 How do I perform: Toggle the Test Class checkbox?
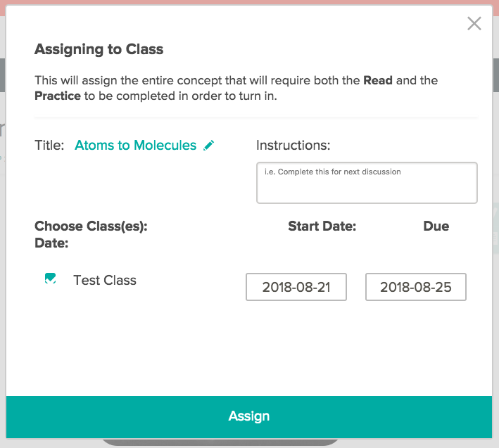[51, 279]
